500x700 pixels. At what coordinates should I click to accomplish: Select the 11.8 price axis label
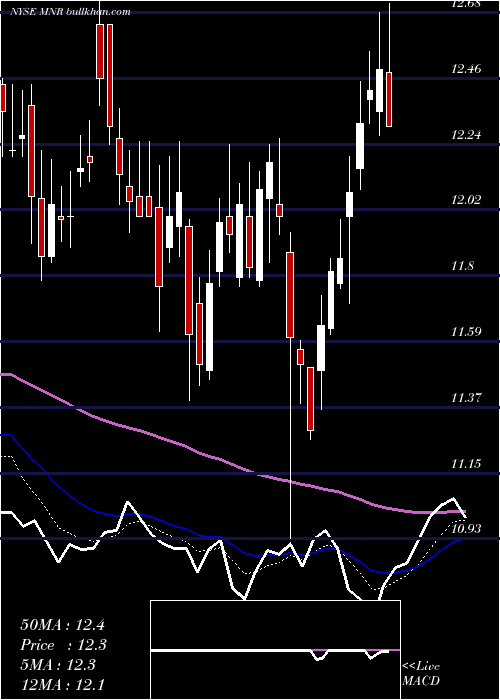[462, 267]
